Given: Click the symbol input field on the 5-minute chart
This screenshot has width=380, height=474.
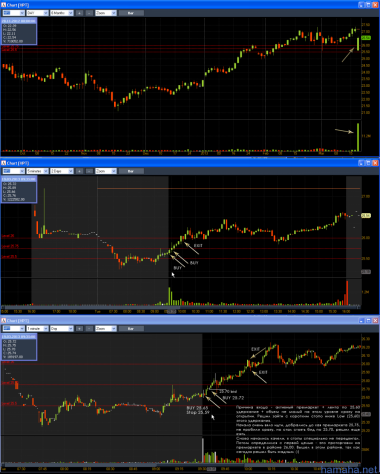Looking at the screenshot, I should click(x=13, y=171).
